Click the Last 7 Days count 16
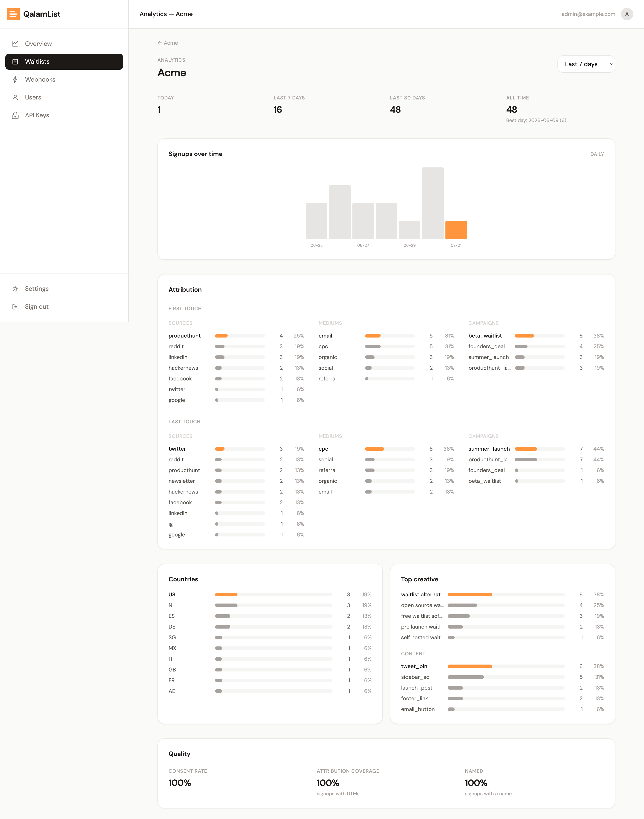Image resolution: width=644 pixels, height=819 pixels. pyautogui.click(x=278, y=110)
